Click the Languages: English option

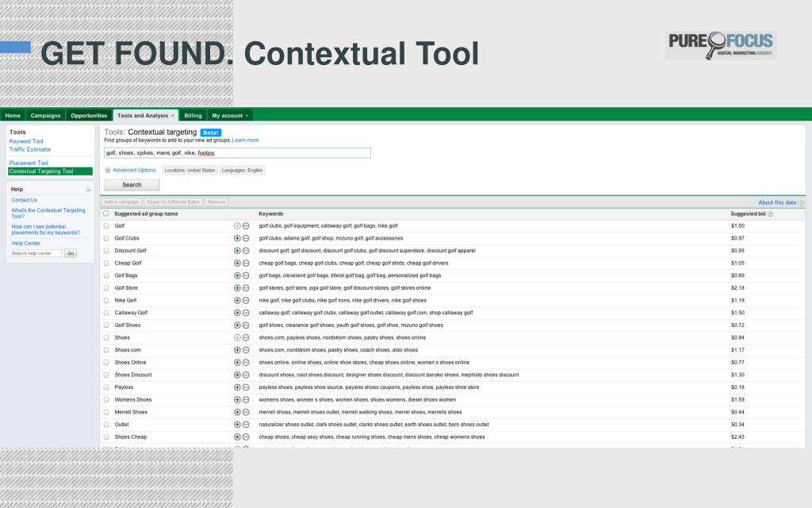242,171
